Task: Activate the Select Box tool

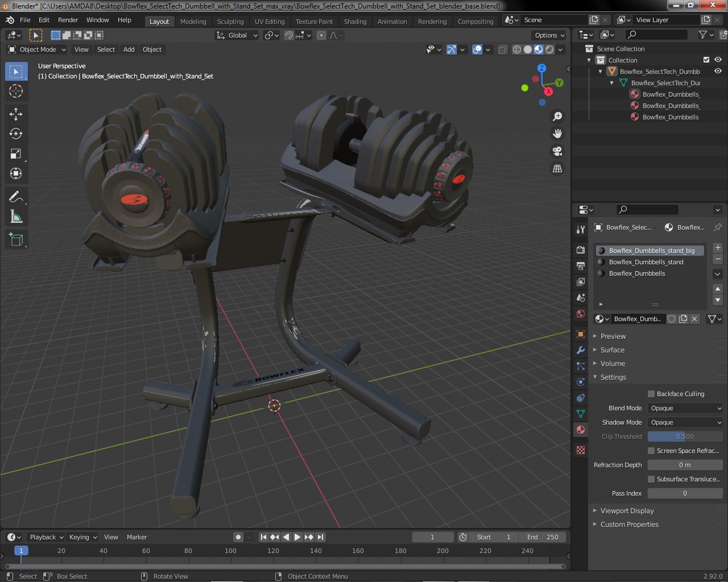Action: coord(16,71)
